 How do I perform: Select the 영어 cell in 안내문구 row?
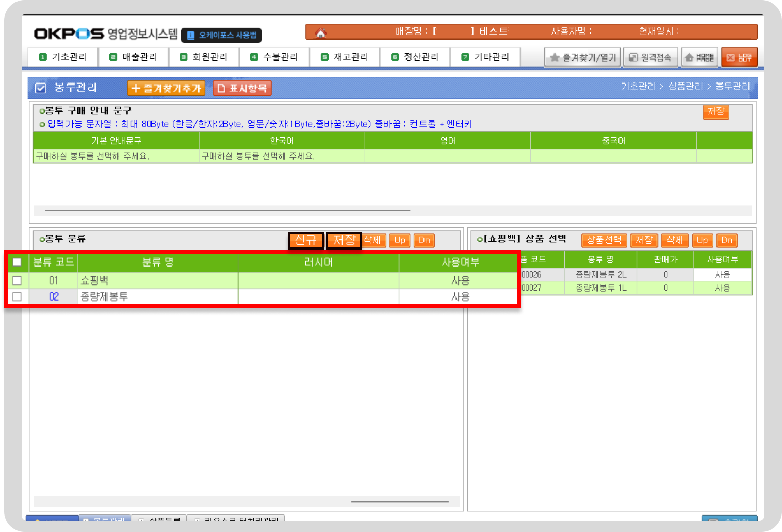tap(447, 156)
